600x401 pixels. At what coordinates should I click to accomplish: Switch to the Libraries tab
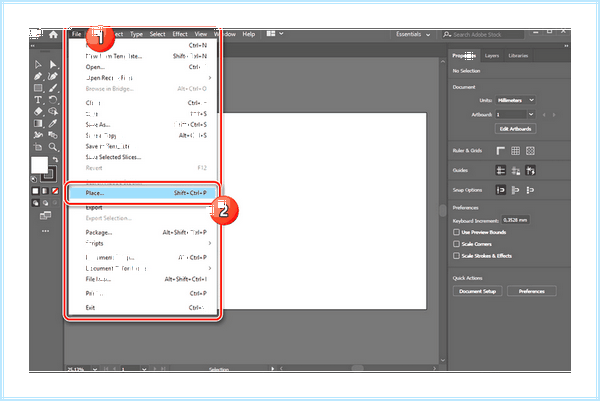[x=518, y=56]
